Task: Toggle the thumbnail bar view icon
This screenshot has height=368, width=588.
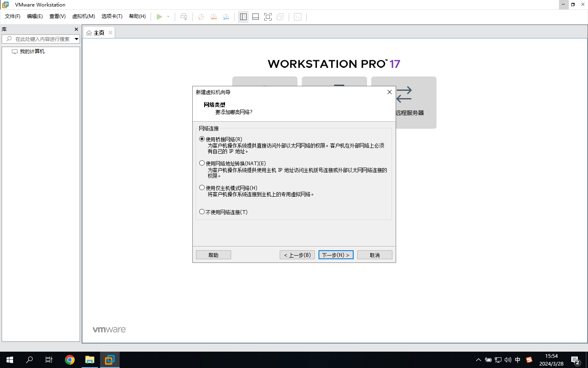Action: [256, 17]
